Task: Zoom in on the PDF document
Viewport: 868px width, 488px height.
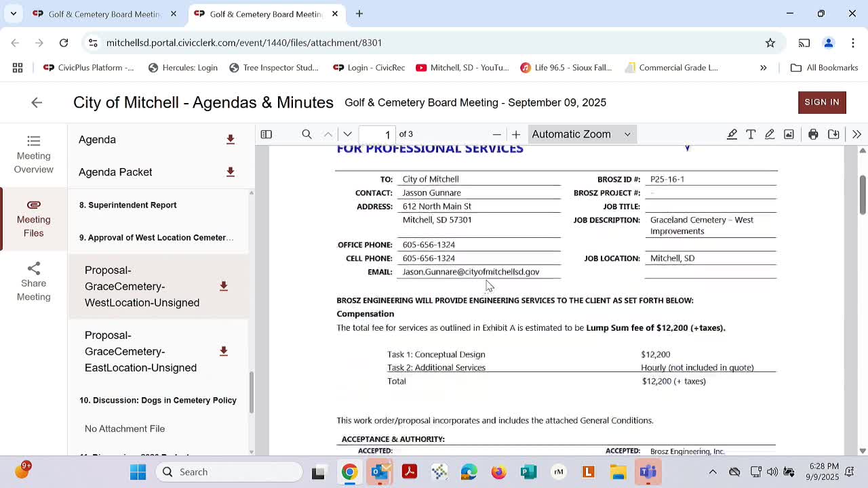Action: pos(516,134)
